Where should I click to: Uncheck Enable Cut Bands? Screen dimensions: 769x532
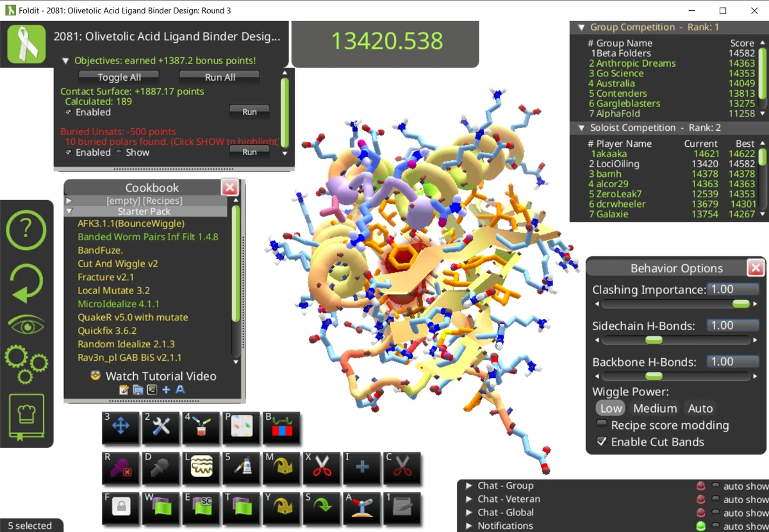point(601,440)
